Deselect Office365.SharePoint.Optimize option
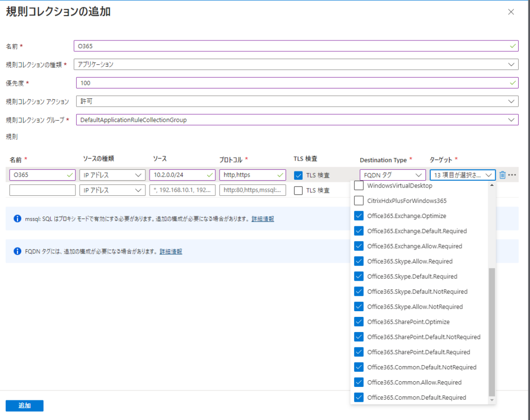 click(359, 322)
